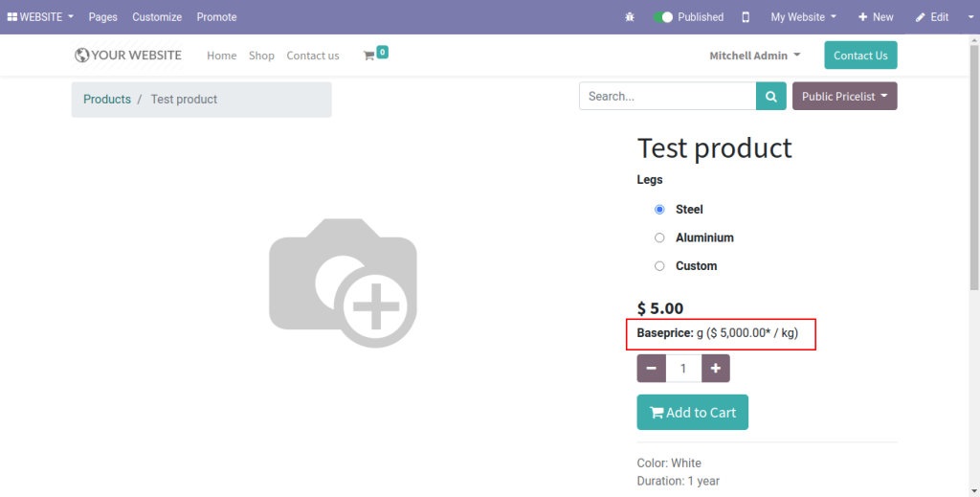980x497 pixels.
Task: Open the WEBSITE apps grid menu
Action: (x=40, y=17)
